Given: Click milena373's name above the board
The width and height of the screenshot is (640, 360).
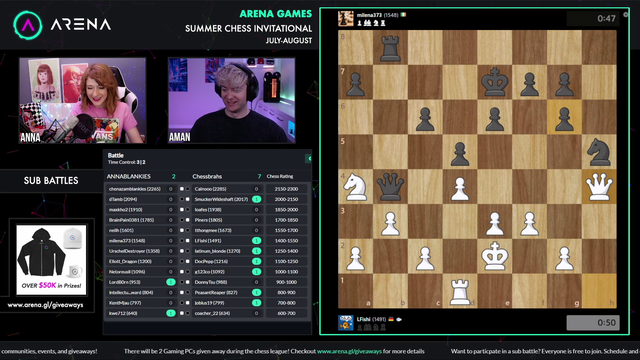Looking at the screenshot, I should coord(369,15).
